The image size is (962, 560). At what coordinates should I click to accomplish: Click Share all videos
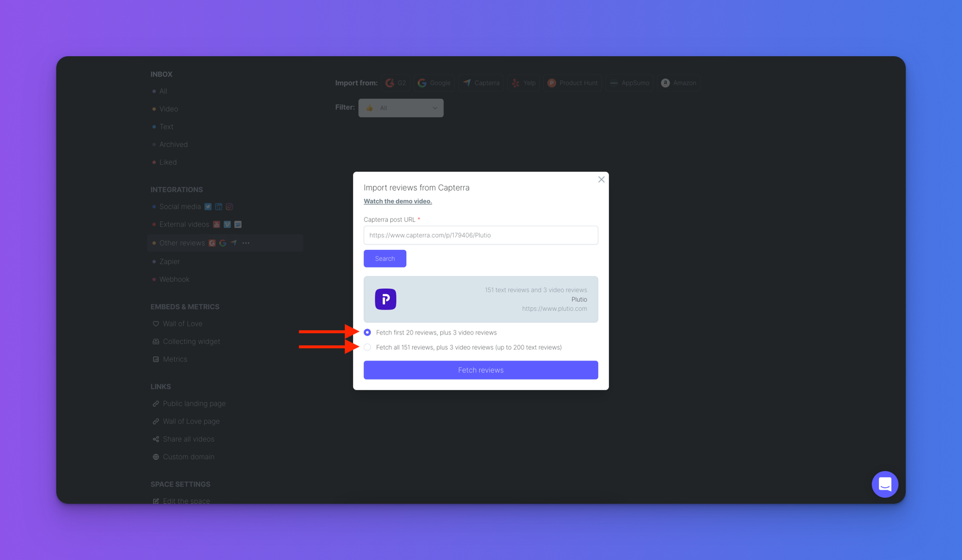click(x=189, y=439)
